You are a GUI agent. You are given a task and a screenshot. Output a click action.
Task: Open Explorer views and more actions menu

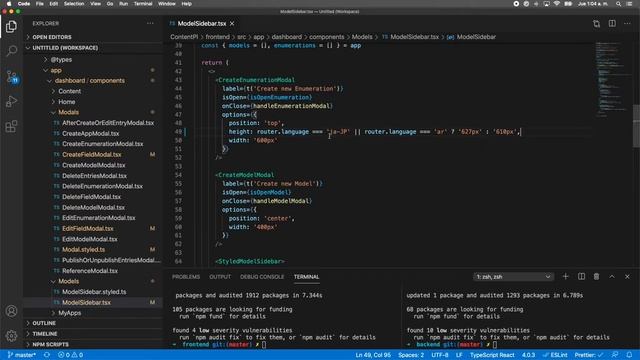[150, 23]
